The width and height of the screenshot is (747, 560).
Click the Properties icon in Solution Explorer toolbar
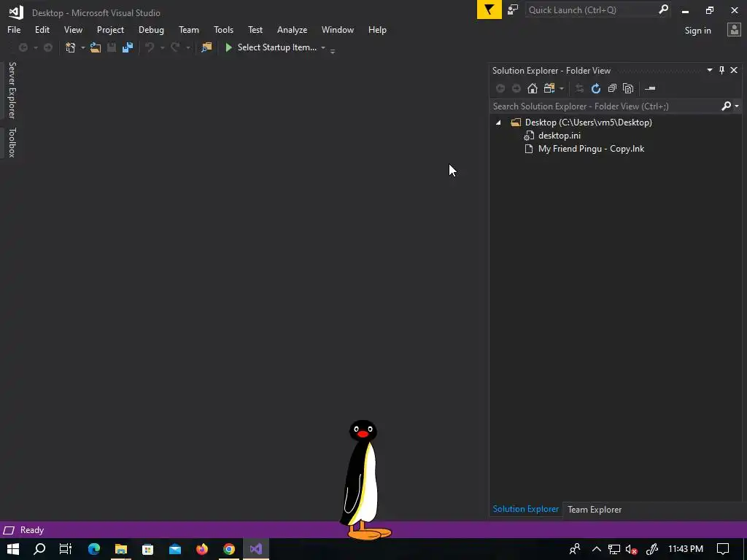tap(650, 88)
